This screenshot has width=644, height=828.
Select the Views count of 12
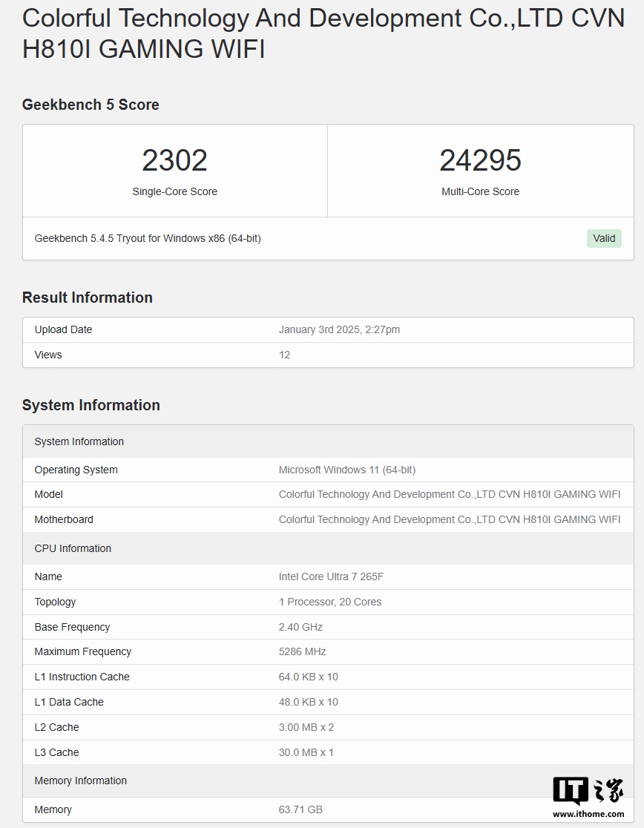(284, 355)
